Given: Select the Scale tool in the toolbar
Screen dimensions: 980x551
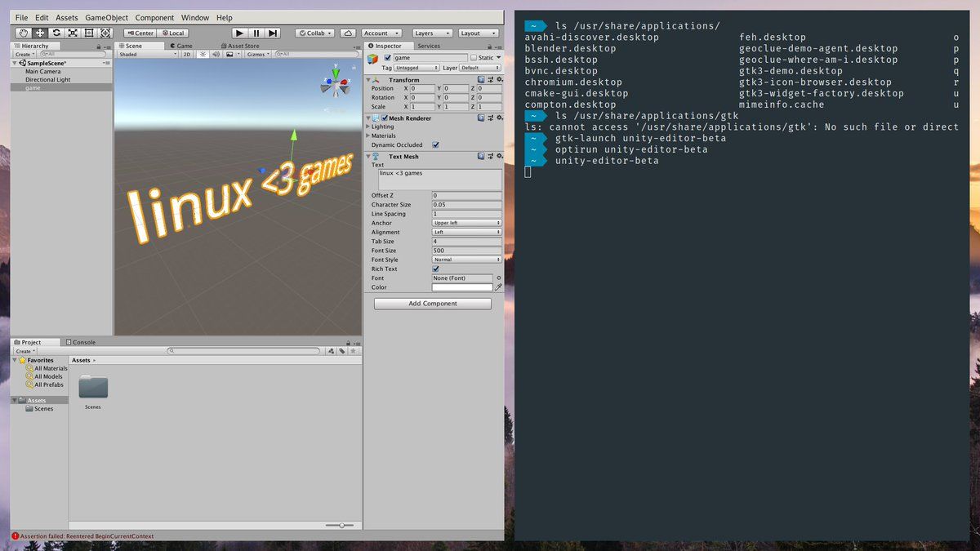Looking at the screenshot, I should pyautogui.click(x=72, y=33).
